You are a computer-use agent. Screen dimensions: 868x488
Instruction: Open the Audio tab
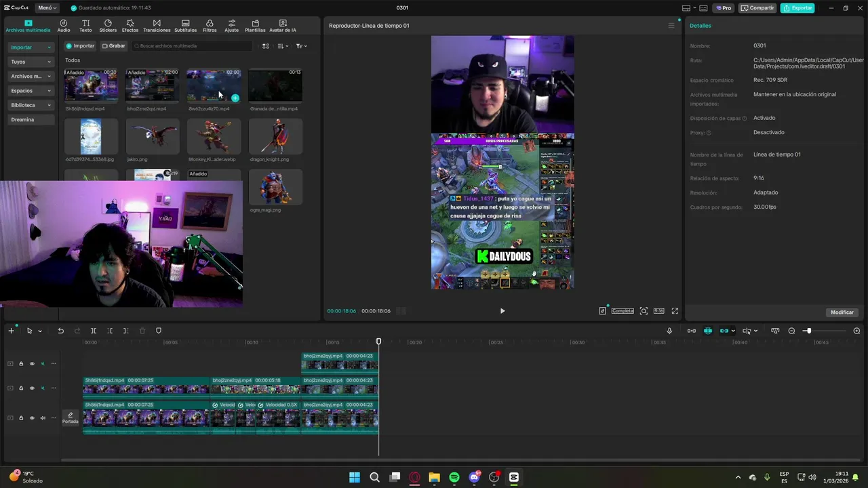[64, 26]
